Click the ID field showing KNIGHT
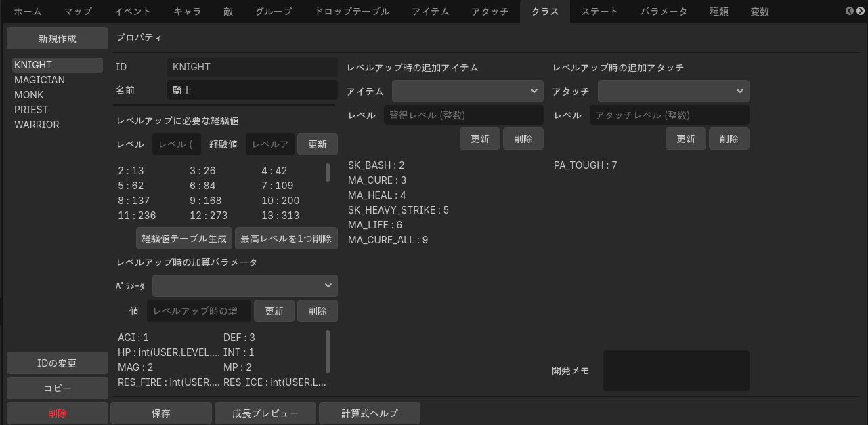 [253, 67]
